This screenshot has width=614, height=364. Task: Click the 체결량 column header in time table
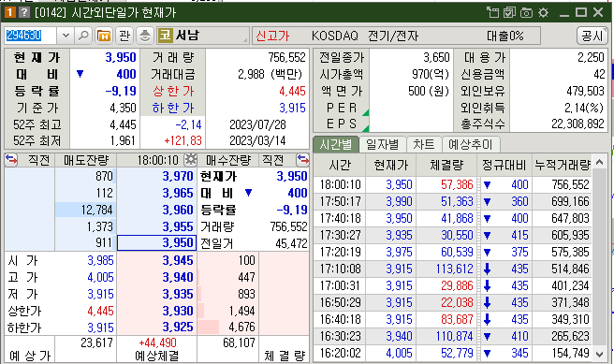tap(446, 165)
